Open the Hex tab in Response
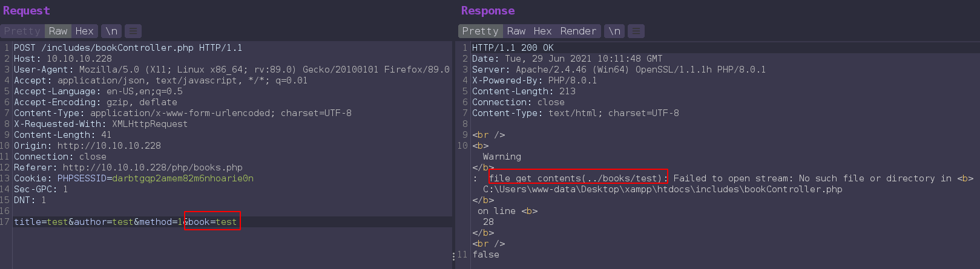 (542, 31)
